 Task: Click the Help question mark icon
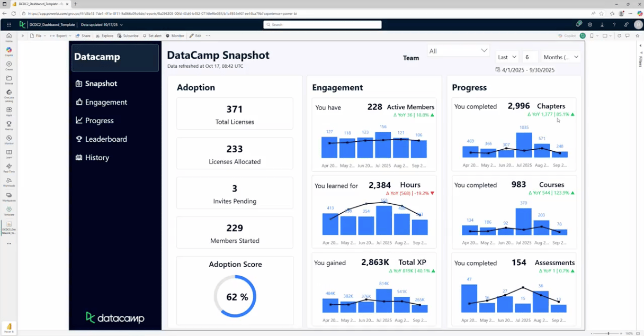[x=614, y=24]
